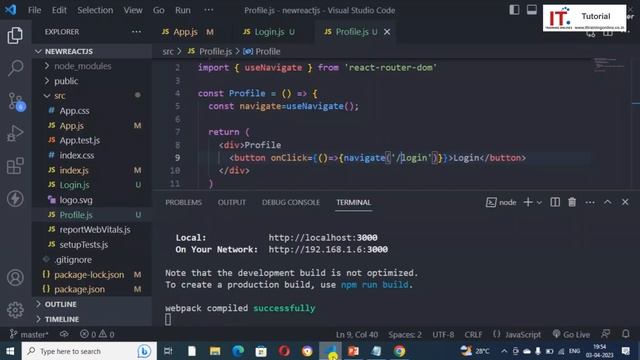The image size is (640, 360).
Task: Click the errors and warnings counter
Action: point(97,334)
